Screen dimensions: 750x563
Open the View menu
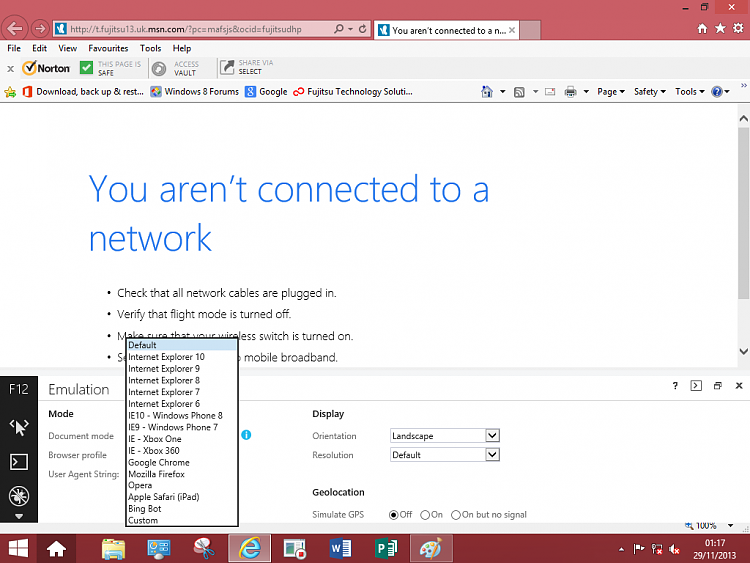click(67, 48)
